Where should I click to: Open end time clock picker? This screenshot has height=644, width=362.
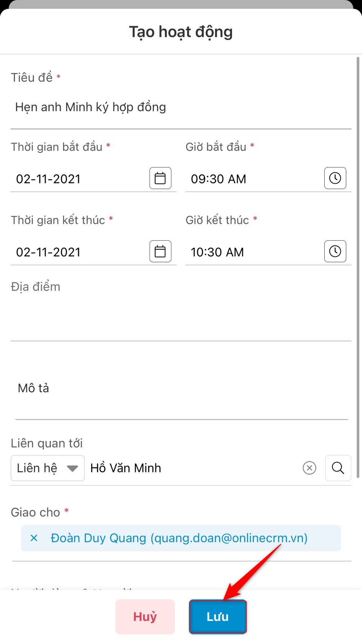tap(335, 251)
